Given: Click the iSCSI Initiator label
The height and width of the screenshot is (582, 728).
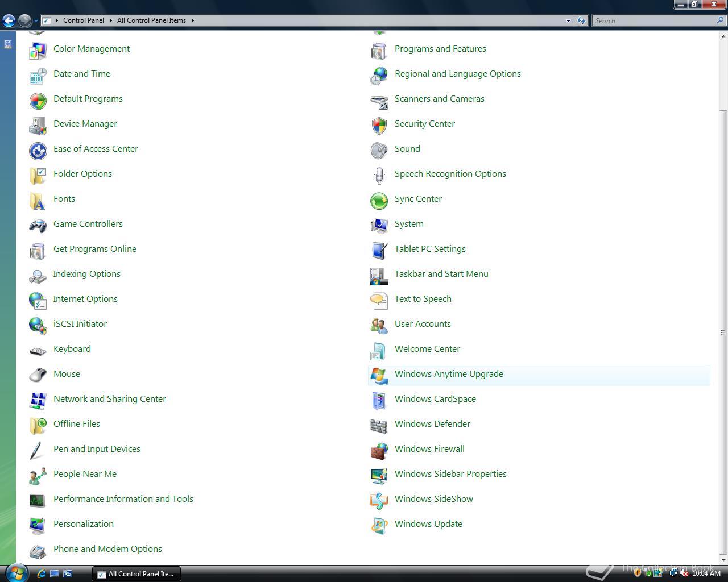Looking at the screenshot, I should click(80, 324).
